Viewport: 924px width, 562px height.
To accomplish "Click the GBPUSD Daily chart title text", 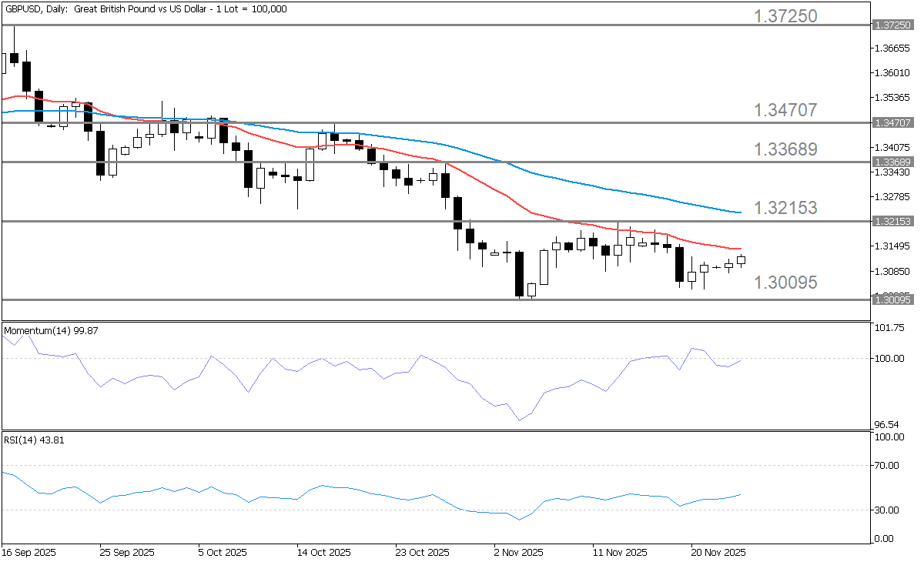I will coord(145,8).
